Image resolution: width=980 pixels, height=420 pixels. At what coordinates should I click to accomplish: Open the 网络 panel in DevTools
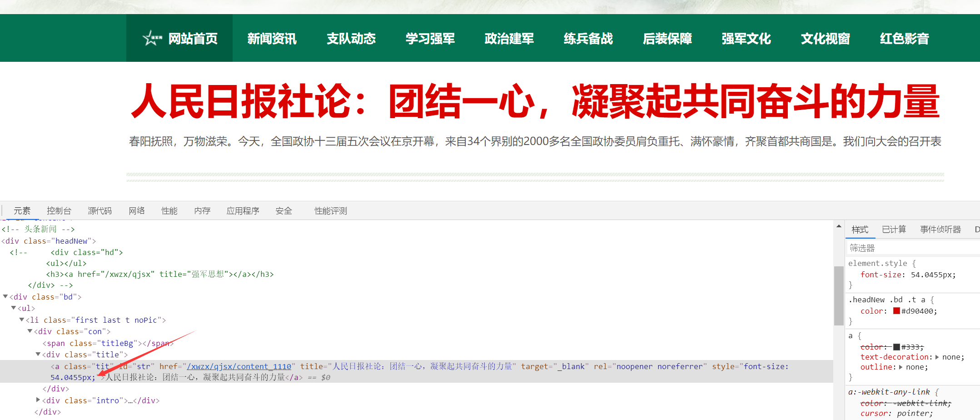(x=136, y=210)
